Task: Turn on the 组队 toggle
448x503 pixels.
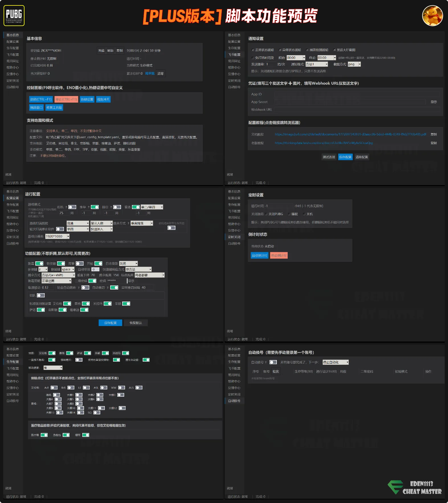Action: pos(41,296)
